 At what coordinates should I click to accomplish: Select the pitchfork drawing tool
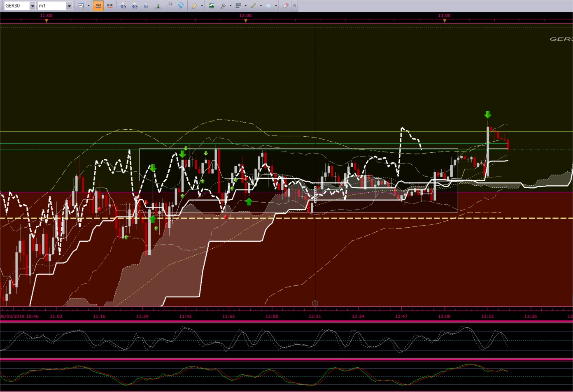point(223,6)
